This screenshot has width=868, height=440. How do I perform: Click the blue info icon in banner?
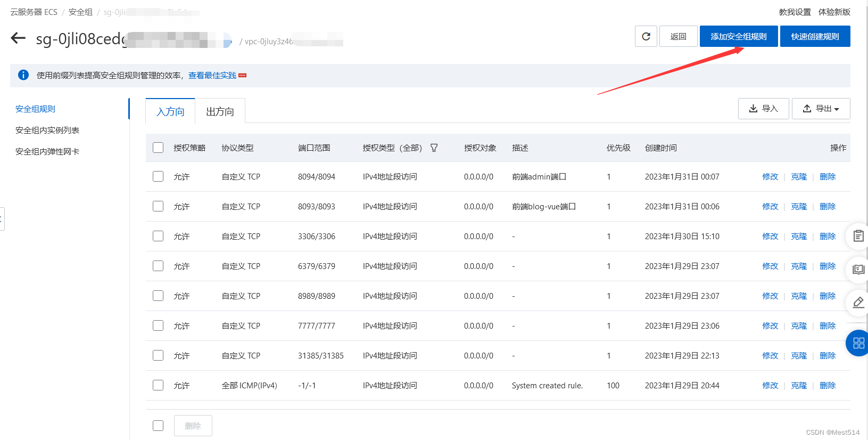pyautogui.click(x=23, y=75)
